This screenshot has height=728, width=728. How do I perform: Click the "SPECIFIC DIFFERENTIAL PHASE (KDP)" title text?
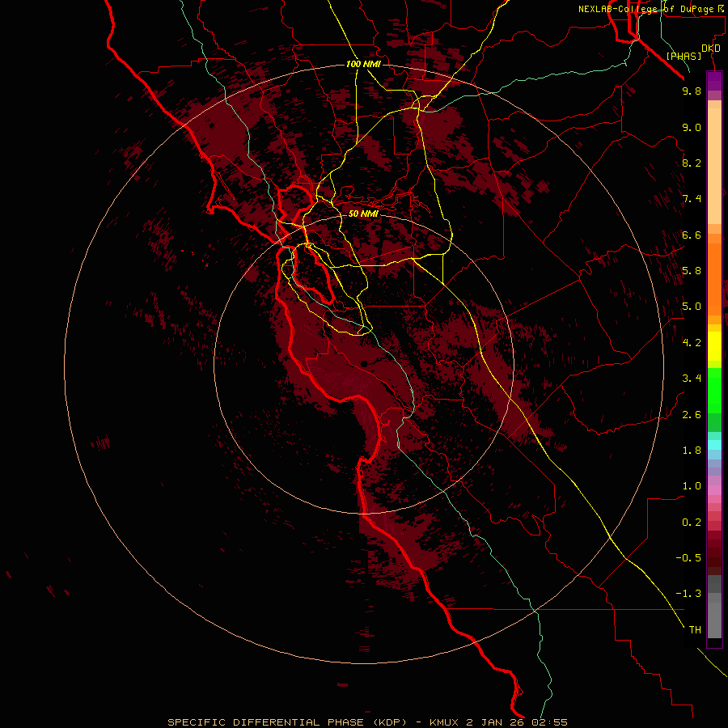(x=287, y=722)
